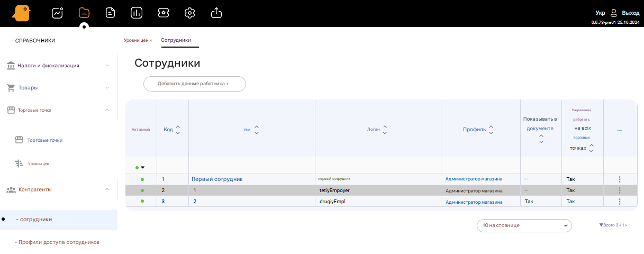Open three-dot menu for drugiyEmpl row
Viewport: 644px width, 254px height.
coord(619,202)
